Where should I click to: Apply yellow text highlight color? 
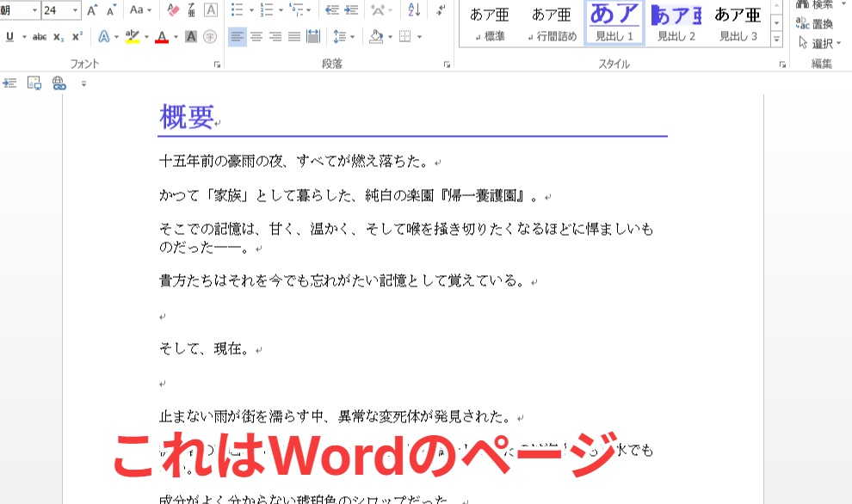tap(132, 37)
